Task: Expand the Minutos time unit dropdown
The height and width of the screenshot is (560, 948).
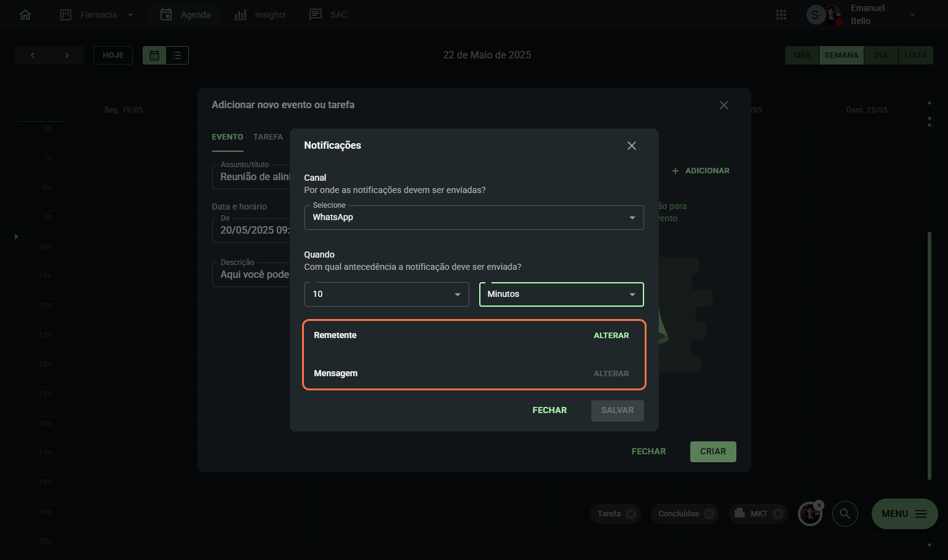Action: tap(561, 294)
